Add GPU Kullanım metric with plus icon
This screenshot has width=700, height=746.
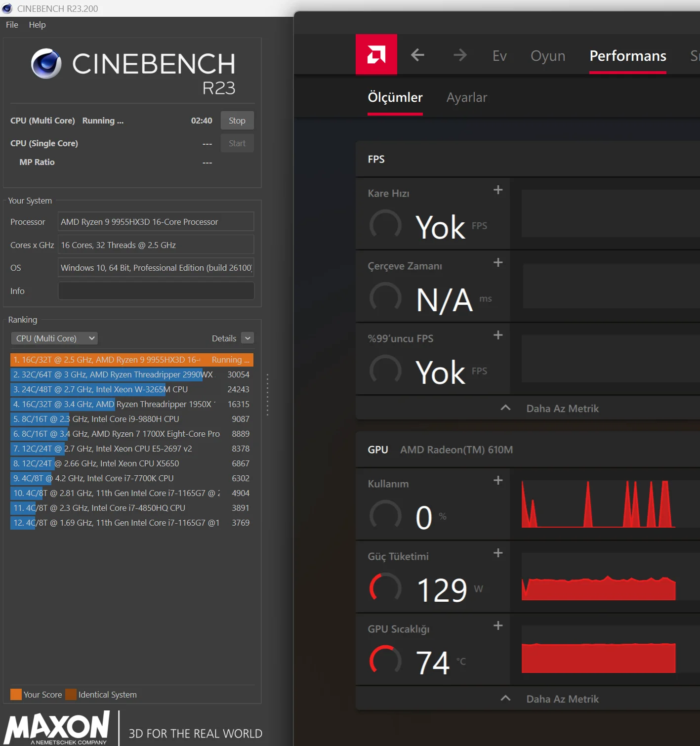pos(498,481)
